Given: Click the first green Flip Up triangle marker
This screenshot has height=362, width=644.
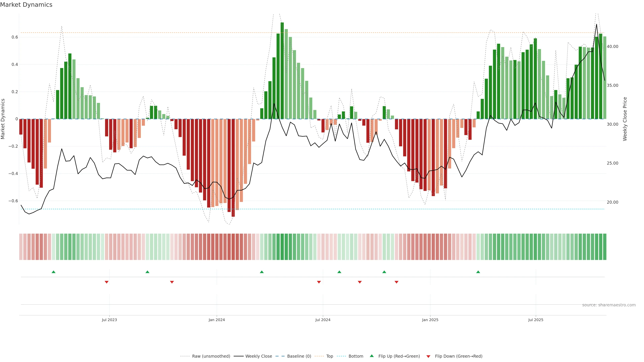Looking at the screenshot, I should click(53, 272).
